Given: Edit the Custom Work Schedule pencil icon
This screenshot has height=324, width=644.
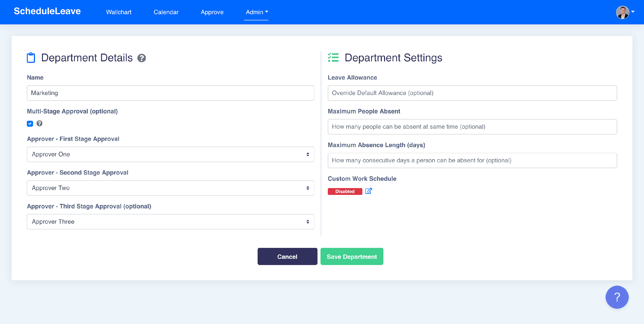Looking at the screenshot, I should [x=369, y=191].
